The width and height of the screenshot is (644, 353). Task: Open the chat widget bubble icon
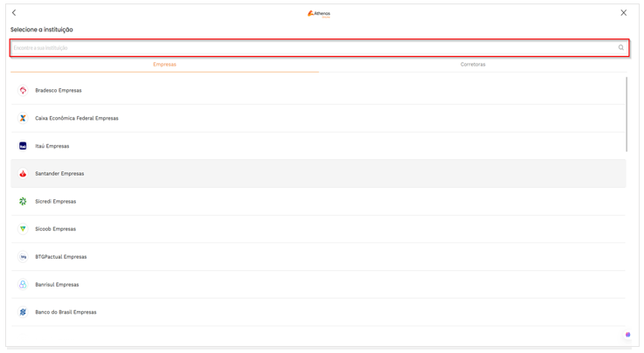(627, 335)
